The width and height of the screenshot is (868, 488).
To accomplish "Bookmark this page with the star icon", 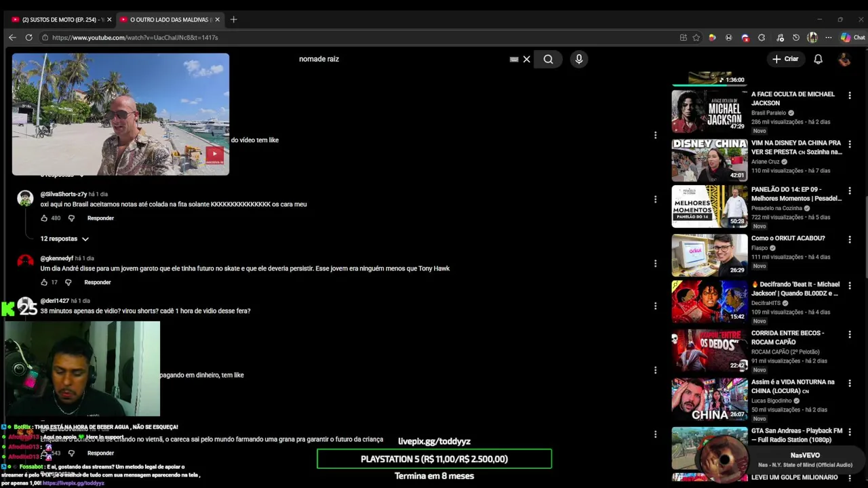I will [696, 37].
